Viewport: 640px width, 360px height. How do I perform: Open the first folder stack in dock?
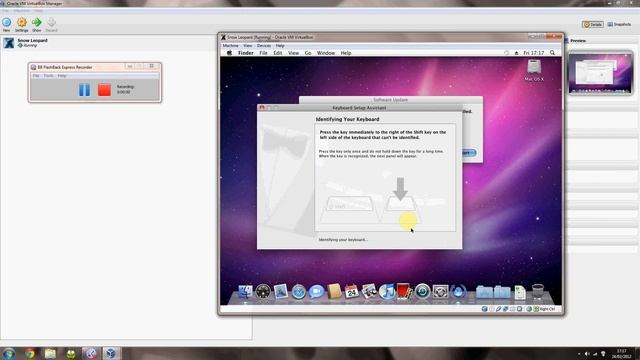[484, 292]
